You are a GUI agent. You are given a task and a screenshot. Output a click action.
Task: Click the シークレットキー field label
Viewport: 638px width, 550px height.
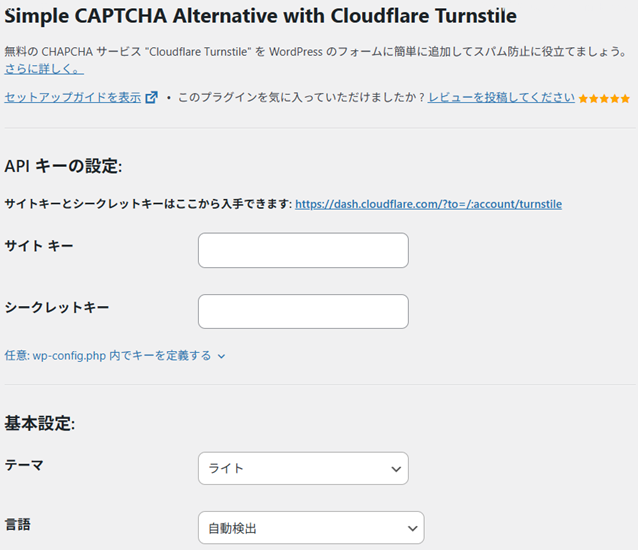(x=57, y=307)
